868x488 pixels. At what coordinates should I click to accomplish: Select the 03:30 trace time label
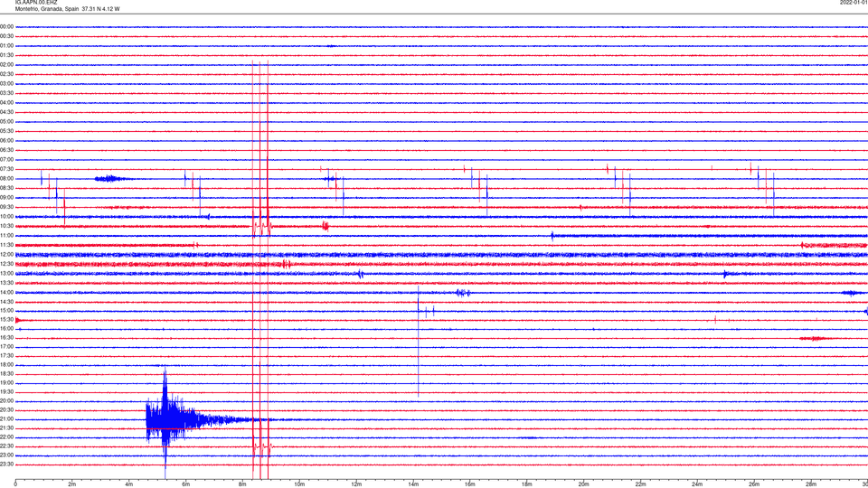coord(7,93)
